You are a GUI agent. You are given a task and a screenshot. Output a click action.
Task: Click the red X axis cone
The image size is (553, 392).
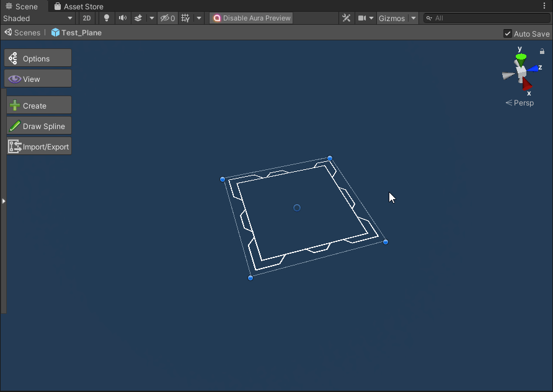(x=526, y=84)
